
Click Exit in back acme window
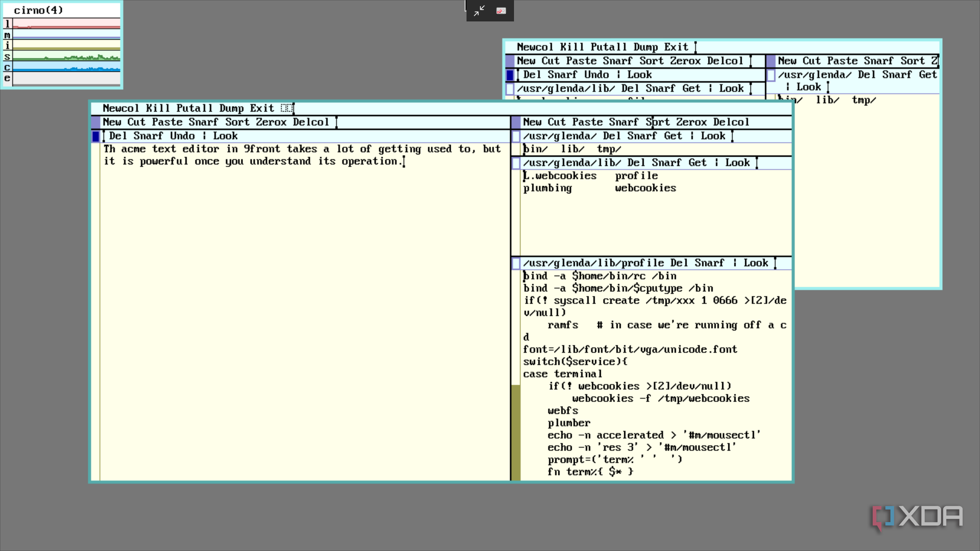676,47
